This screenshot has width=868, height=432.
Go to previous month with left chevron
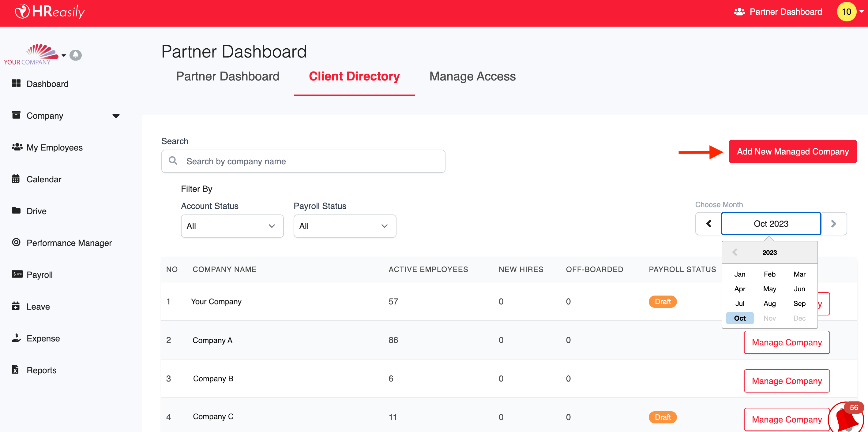click(708, 224)
